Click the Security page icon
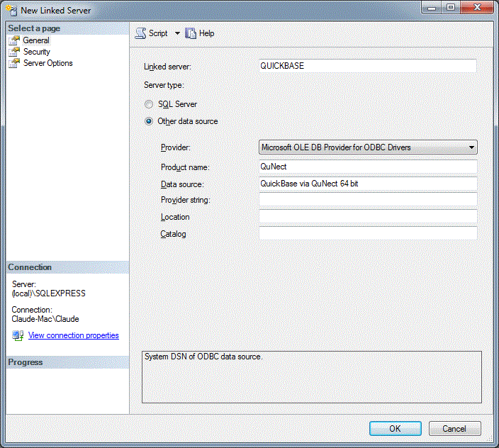Screen dimensions: 499x448 [x=14, y=52]
